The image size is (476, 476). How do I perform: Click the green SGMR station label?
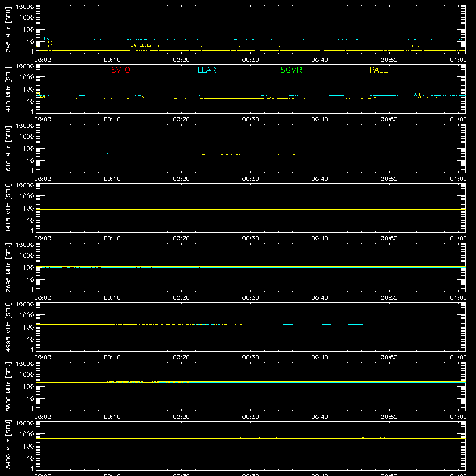coord(291,70)
